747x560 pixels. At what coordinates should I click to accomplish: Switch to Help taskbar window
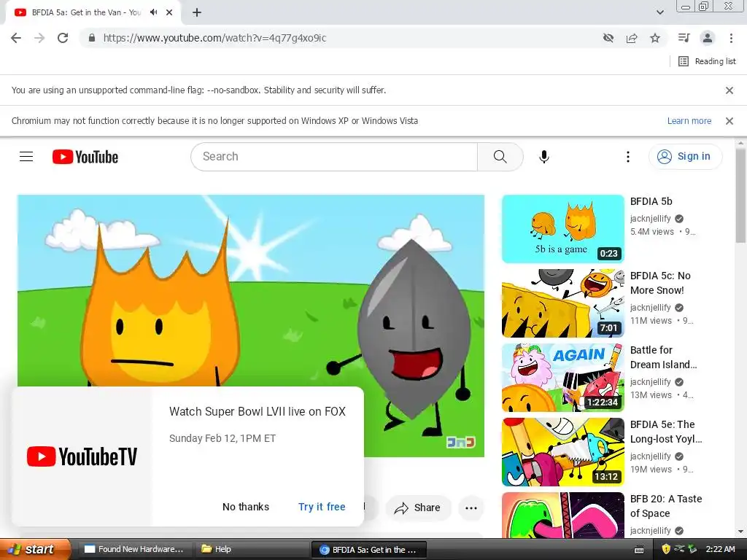coord(251,549)
